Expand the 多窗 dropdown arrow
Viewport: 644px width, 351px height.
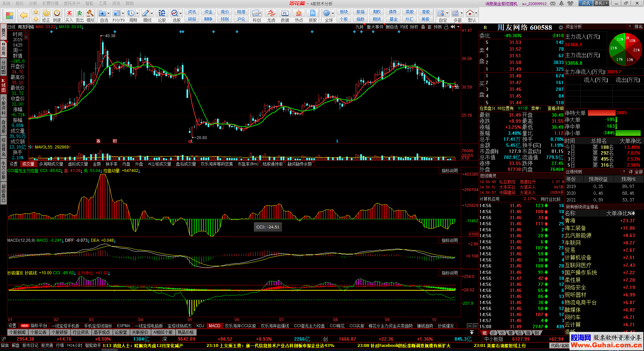462,13
